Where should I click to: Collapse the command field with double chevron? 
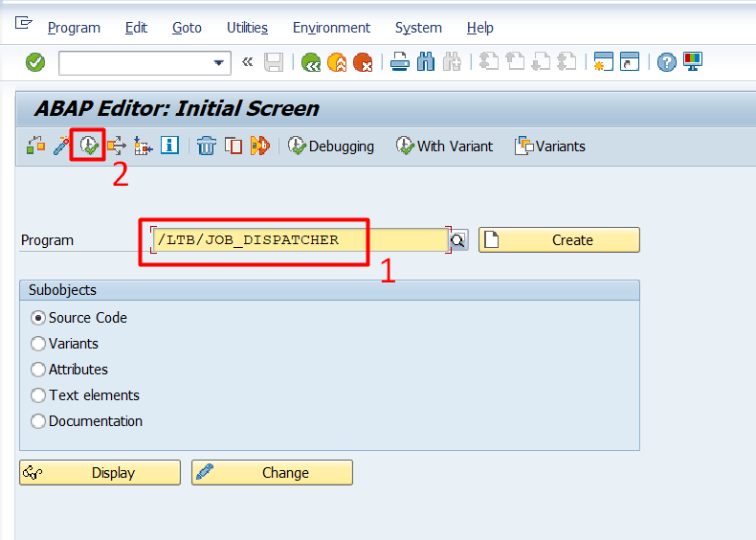click(247, 62)
